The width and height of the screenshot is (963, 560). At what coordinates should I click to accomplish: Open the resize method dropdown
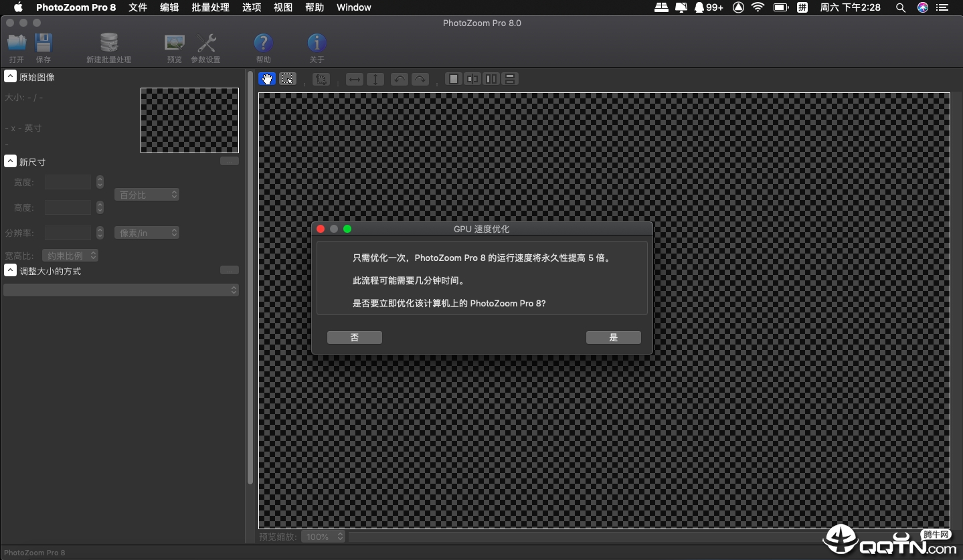pos(121,290)
